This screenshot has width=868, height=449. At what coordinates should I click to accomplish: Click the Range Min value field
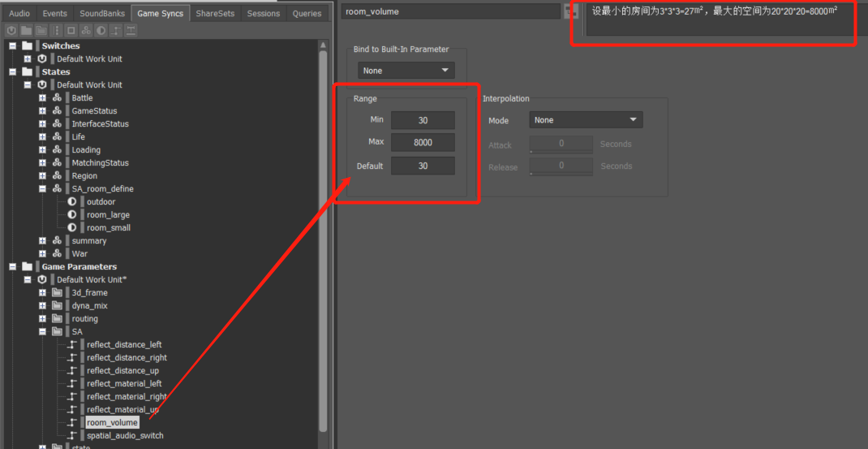click(x=423, y=120)
